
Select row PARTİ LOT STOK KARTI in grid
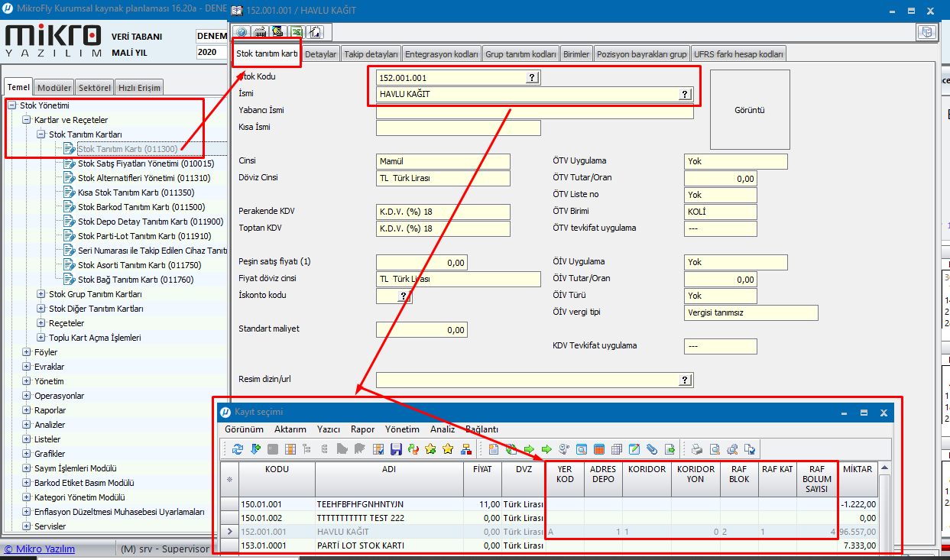coord(550,545)
